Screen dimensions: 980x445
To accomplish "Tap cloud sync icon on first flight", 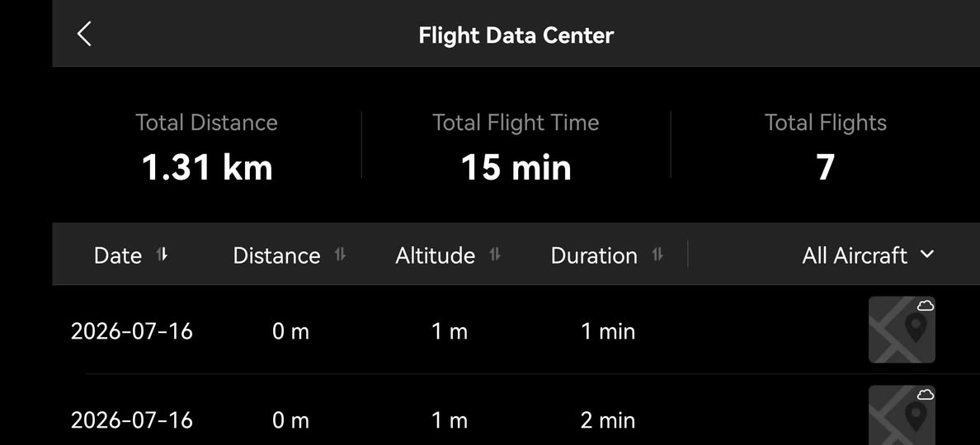I will point(926,305).
